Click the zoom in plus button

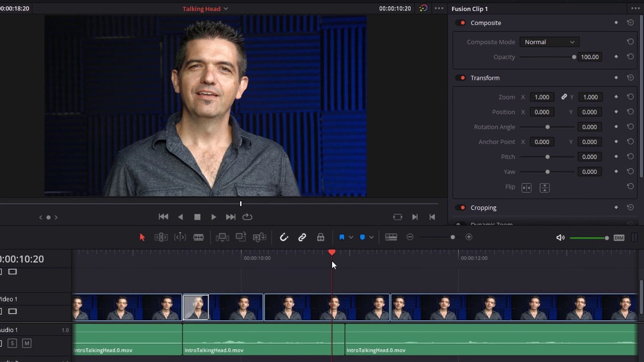click(x=469, y=237)
